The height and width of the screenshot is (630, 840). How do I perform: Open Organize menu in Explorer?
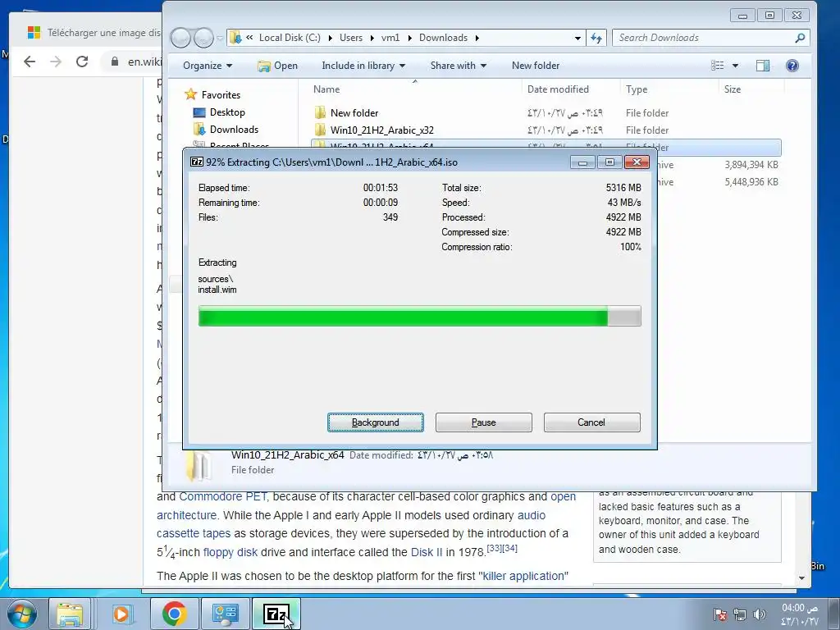pos(208,66)
